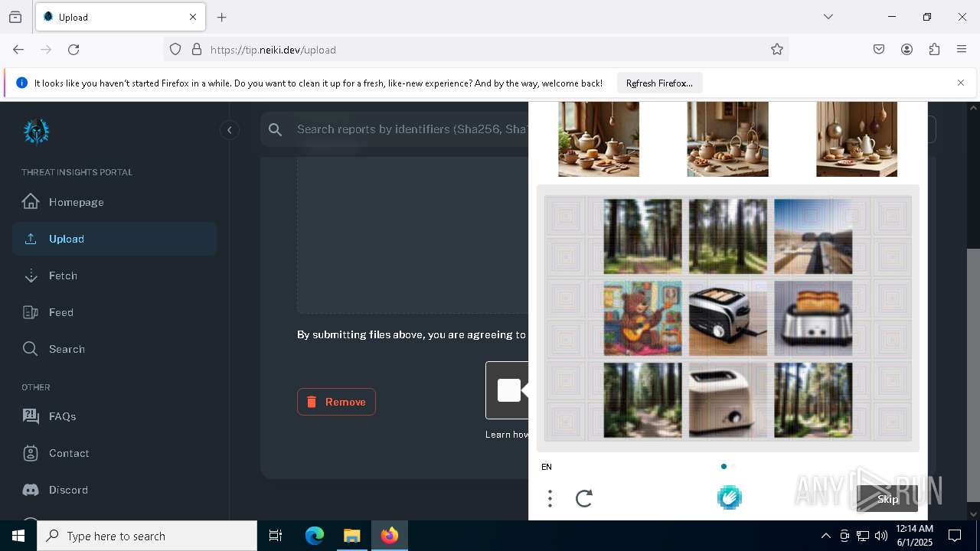This screenshot has width=980, height=551.
Task: Open the Save to Pocket icon
Action: (x=879, y=50)
